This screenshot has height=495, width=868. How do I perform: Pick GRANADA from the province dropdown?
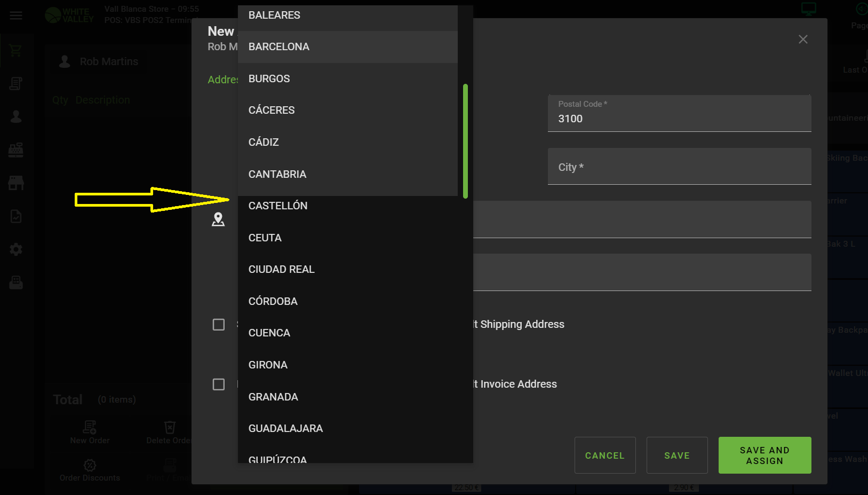click(x=273, y=397)
